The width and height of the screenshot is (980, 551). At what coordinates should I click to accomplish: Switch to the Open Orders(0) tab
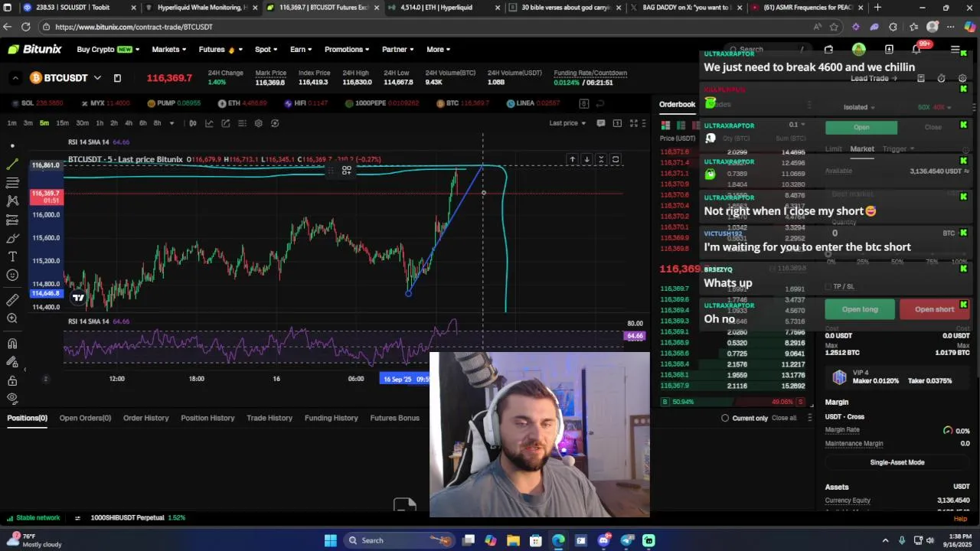pyautogui.click(x=85, y=418)
